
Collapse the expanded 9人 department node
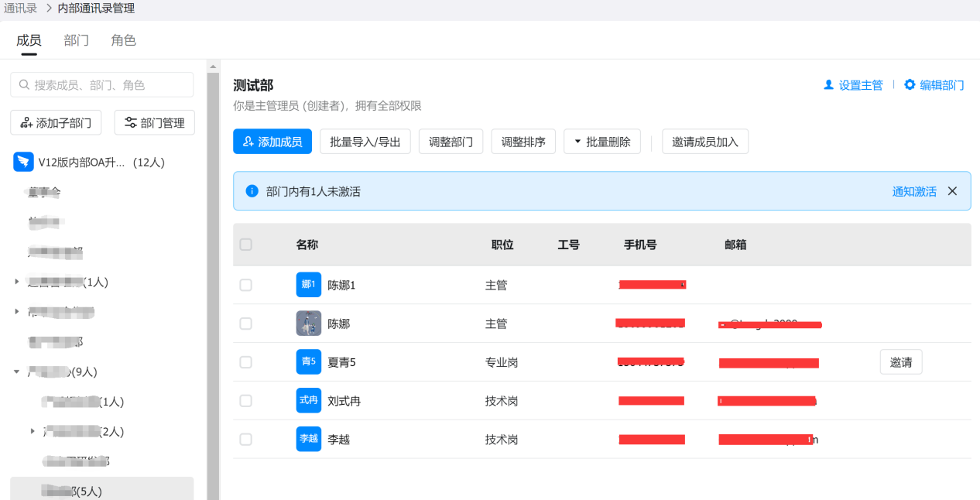click(16, 372)
